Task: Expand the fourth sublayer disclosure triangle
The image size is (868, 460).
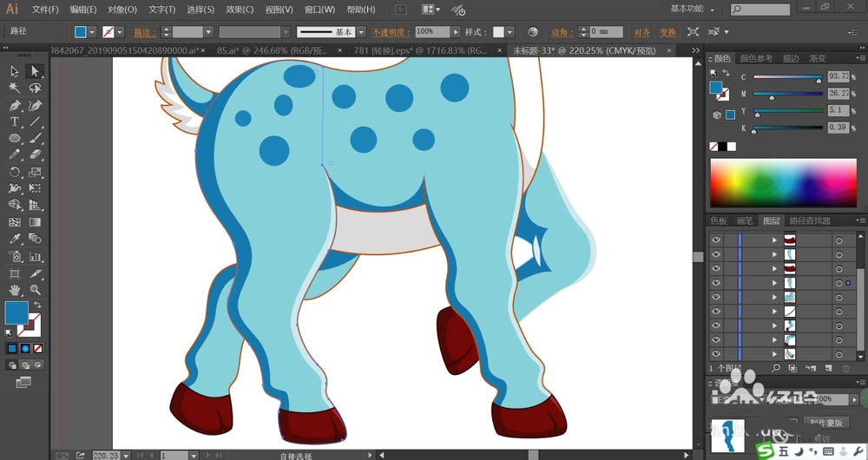Action: [x=774, y=283]
